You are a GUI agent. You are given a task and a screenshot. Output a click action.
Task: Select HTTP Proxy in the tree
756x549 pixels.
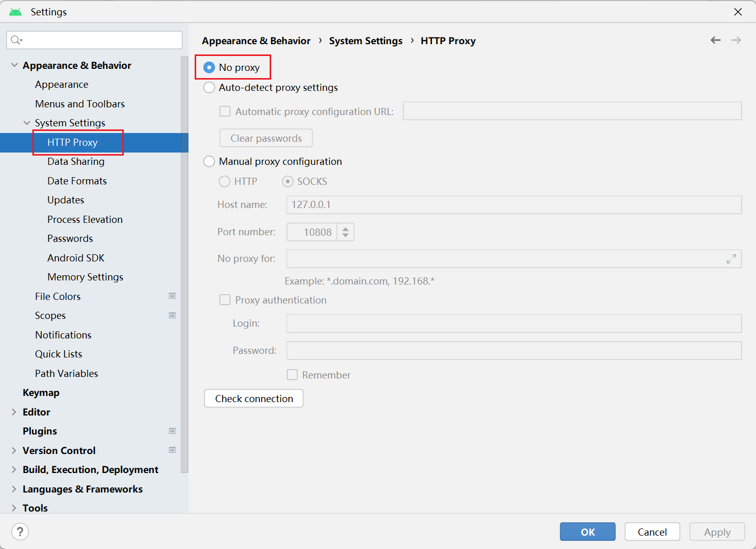coord(72,142)
